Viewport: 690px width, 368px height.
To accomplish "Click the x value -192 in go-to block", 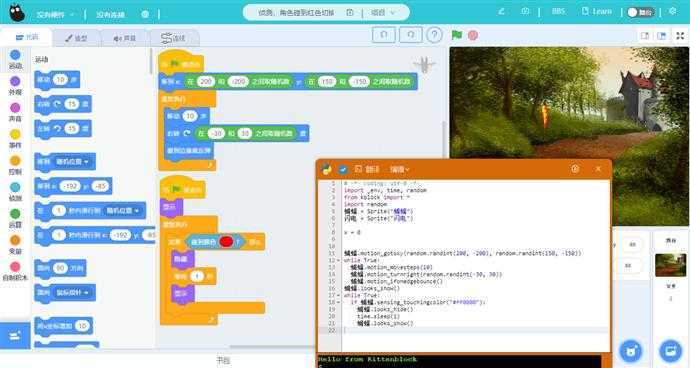I will pos(70,186).
